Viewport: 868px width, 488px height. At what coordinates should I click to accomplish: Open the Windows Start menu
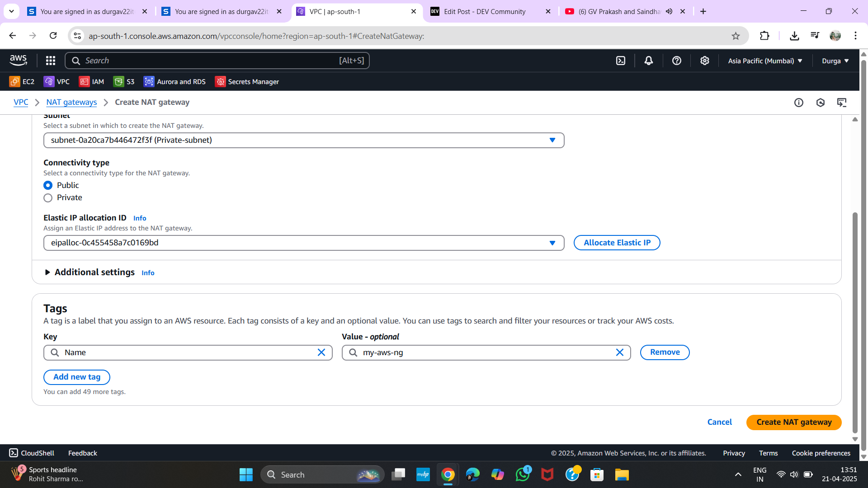pos(246,474)
